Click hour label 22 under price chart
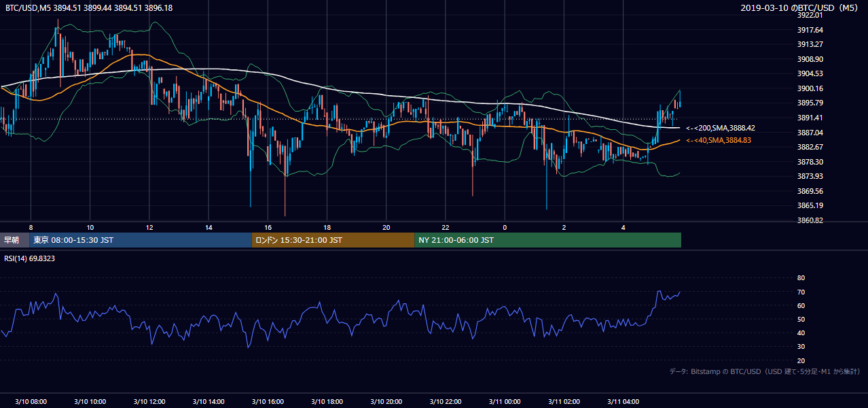868x408 pixels. (446, 227)
